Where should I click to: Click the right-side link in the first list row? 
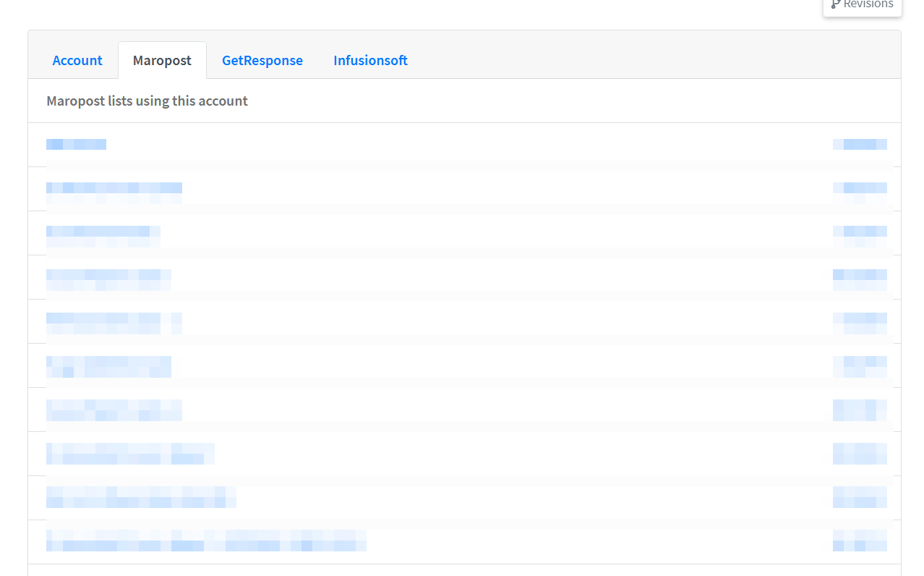tap(860, 144)
